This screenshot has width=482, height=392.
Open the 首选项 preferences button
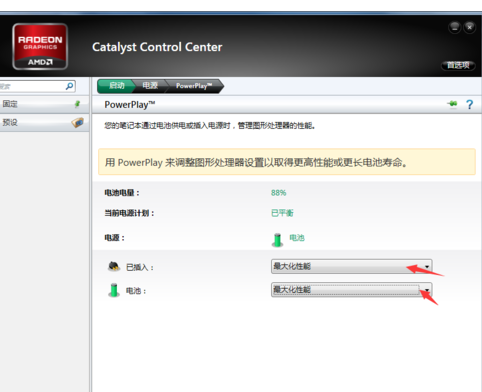coord(458,65)
